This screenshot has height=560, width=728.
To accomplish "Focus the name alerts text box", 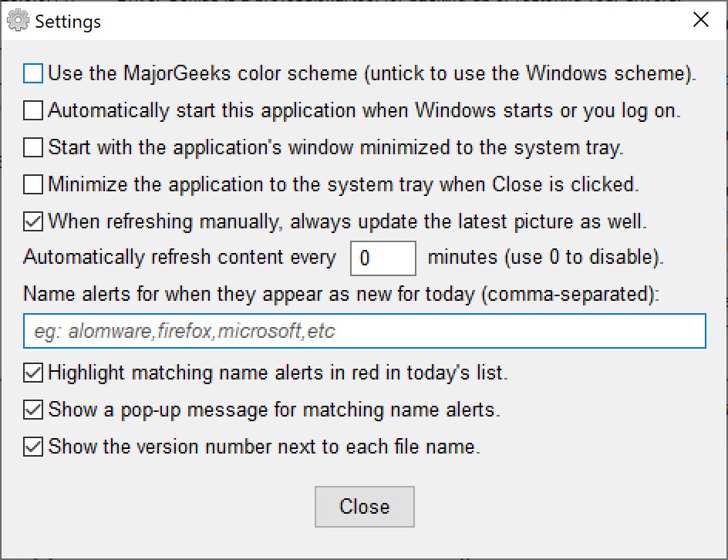I will pyautogui.click(x=365, y=332).
